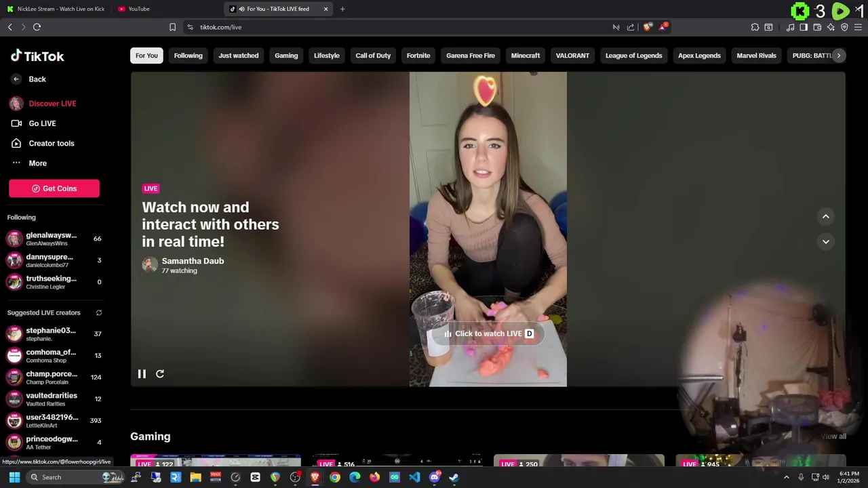This screenshot has height=488, width=868.
Task: Open Samantha Daub's profile avatar
Action: 150,265
